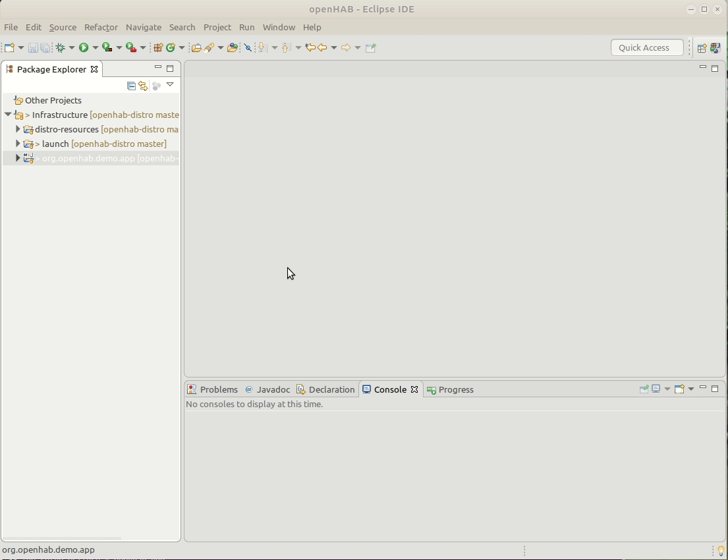This screenshot has width=728, height=560.
Task: Open the Navigate menu
Action: [144, 27]
